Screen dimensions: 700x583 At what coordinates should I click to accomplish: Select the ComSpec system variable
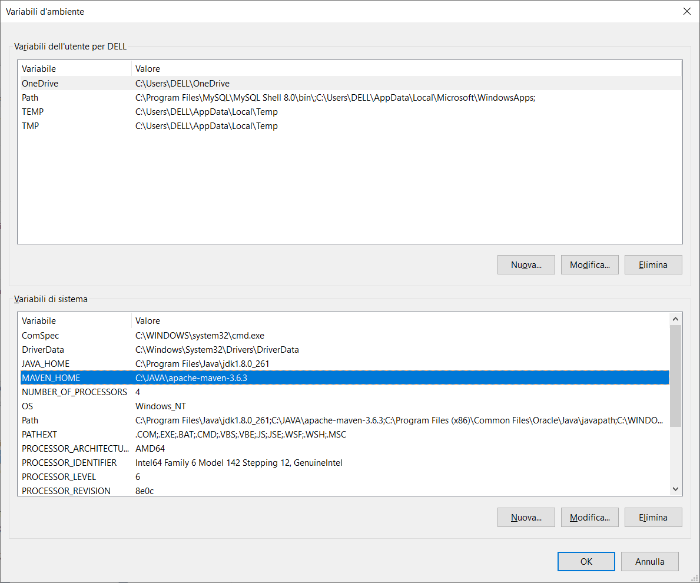click(x=41, y=336)
